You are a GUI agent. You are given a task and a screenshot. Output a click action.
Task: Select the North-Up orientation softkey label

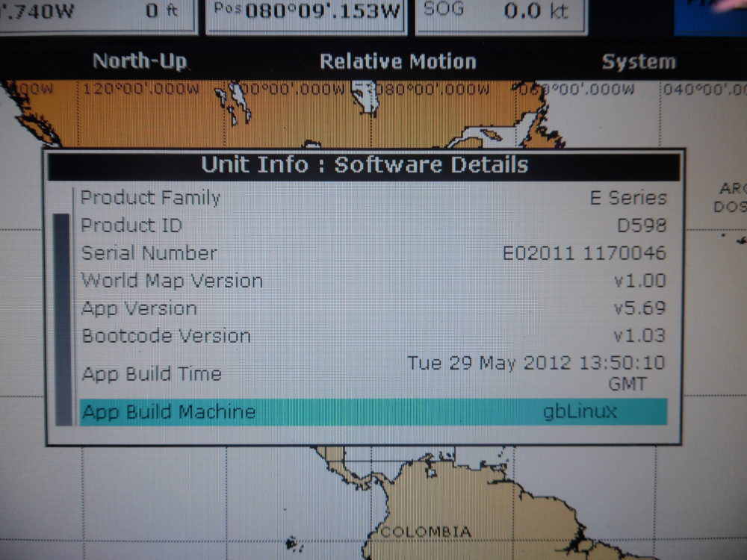coord(140,61)
